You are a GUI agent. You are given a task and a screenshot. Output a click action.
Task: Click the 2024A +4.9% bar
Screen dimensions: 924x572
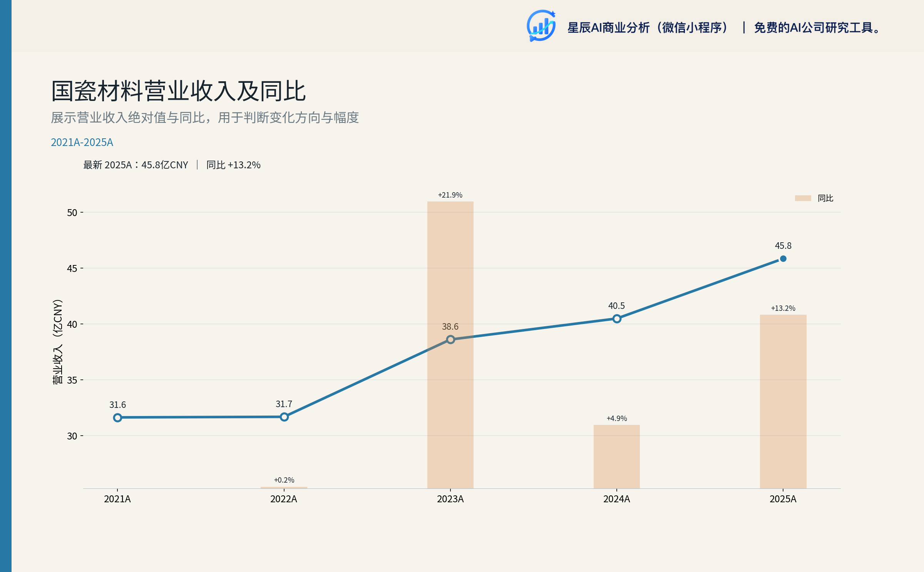[617, 456]
